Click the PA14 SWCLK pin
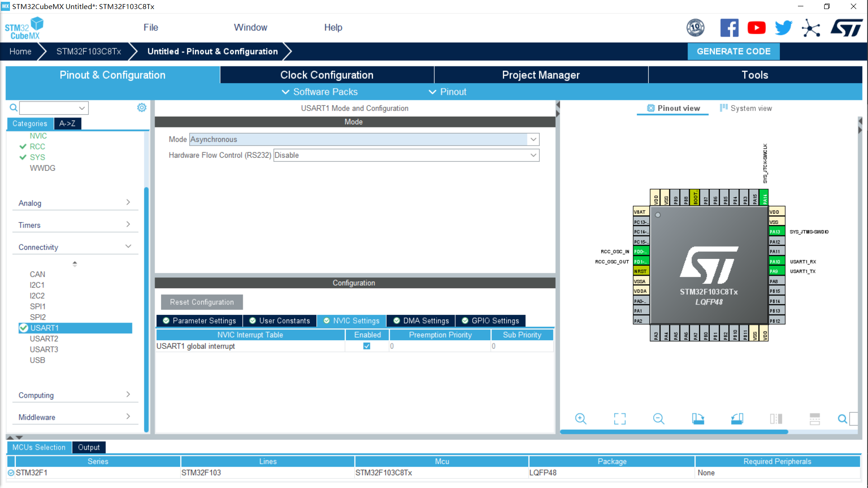 [x=764, y=197]
